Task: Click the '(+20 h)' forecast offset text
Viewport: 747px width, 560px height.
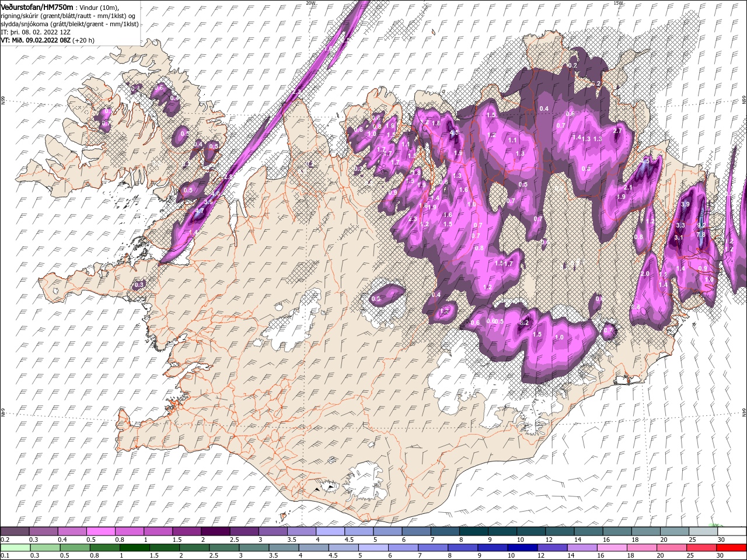Action: coord(83,40)
